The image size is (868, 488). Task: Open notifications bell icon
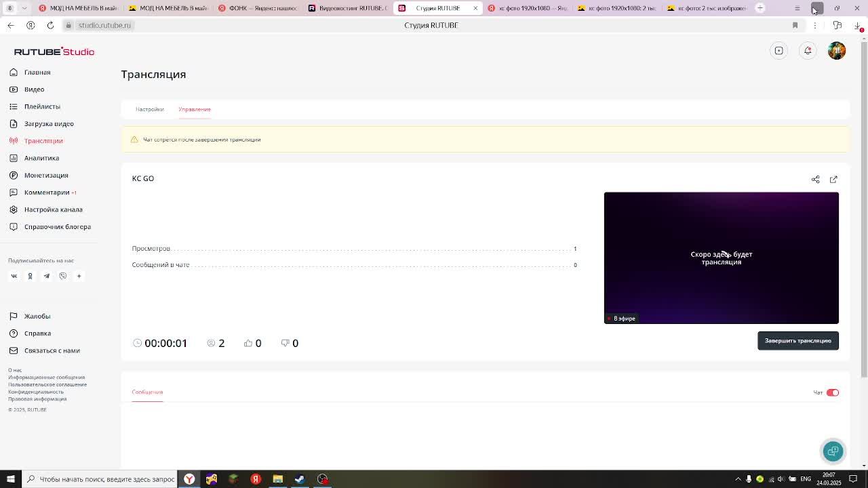[x=808, y=51]
